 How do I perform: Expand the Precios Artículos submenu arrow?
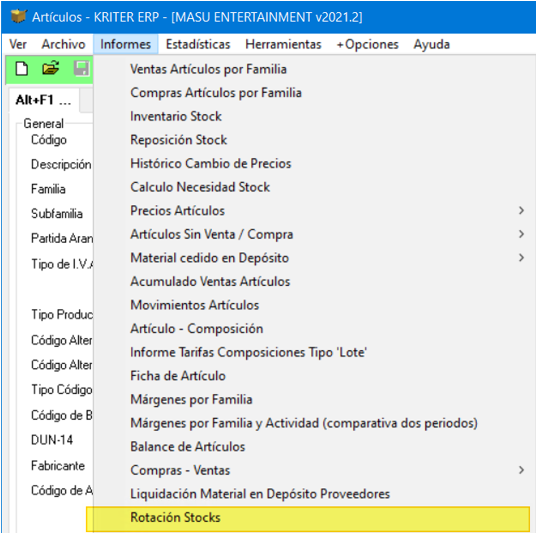(521, 211)
